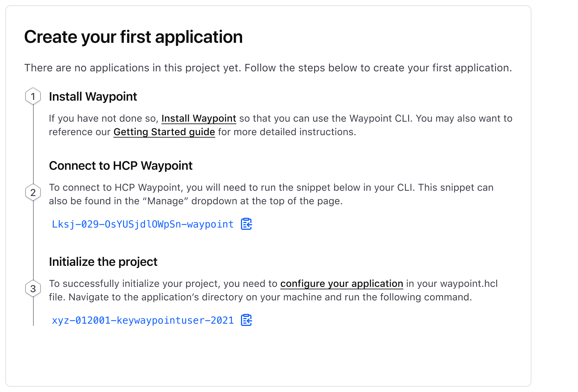This screenshot has height=392, width=578.
Task: Click the Initialize the project heading
Action: 103,262
